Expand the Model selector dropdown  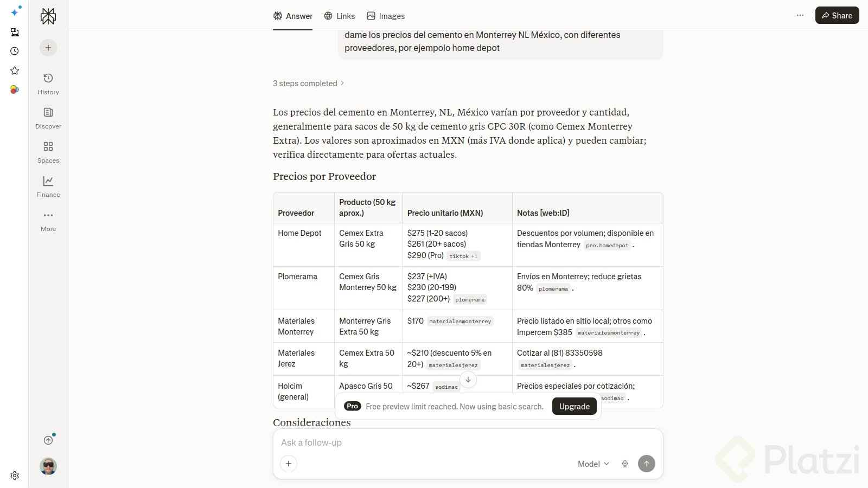(x=593, y=464)
